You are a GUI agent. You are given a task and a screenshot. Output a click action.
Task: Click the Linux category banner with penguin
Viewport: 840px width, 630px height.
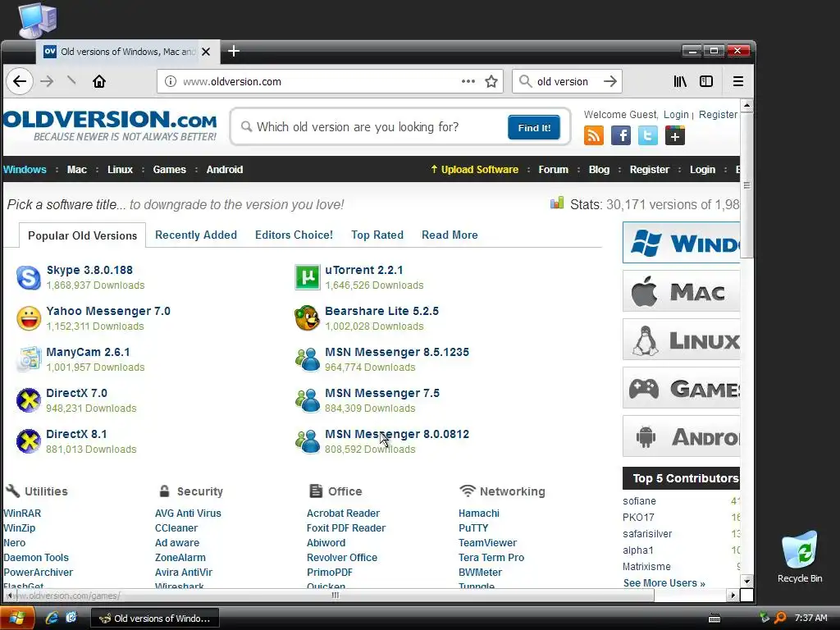(682, 340)
